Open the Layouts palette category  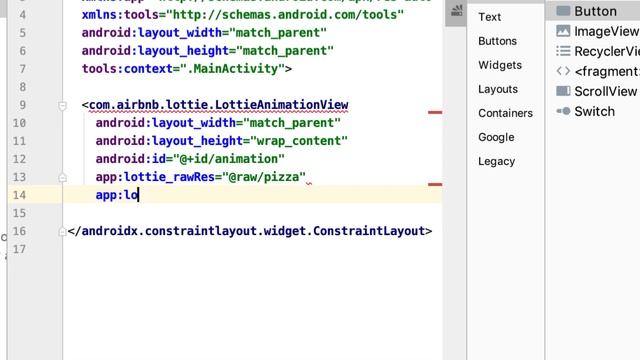point(498,89)
